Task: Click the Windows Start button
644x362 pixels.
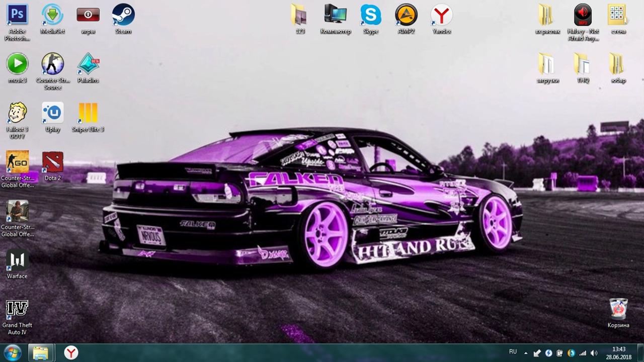Action: click(x=12, y=353)
